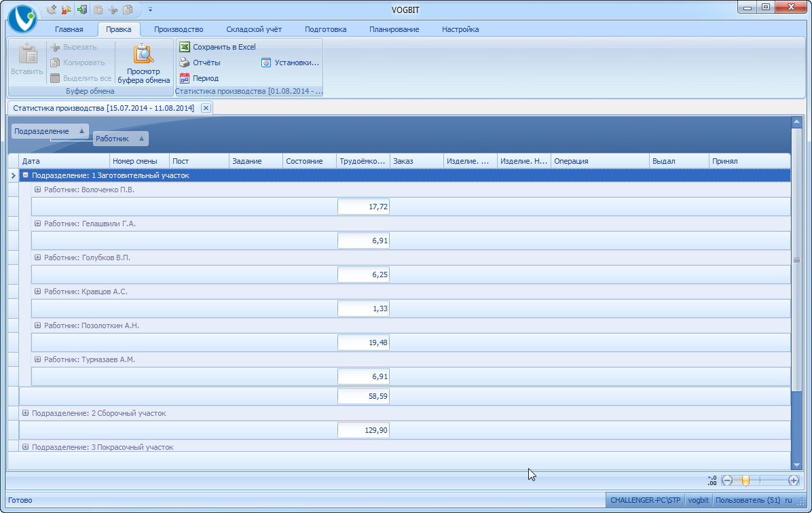Image resolution: width=812 pixels, height=513 pixels.
Task: Click the red-cross hand icon in title bar
Action: pos(67,10)
